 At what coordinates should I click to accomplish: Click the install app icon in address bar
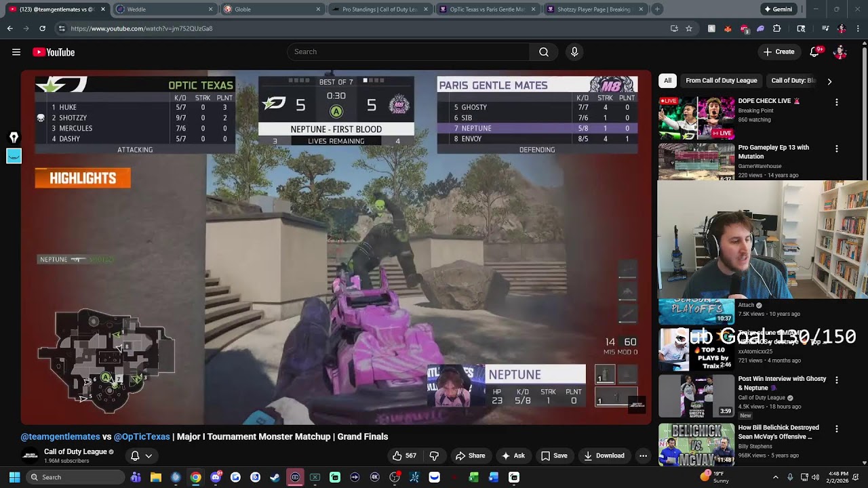pyautogui.click(x=674, y=28)
